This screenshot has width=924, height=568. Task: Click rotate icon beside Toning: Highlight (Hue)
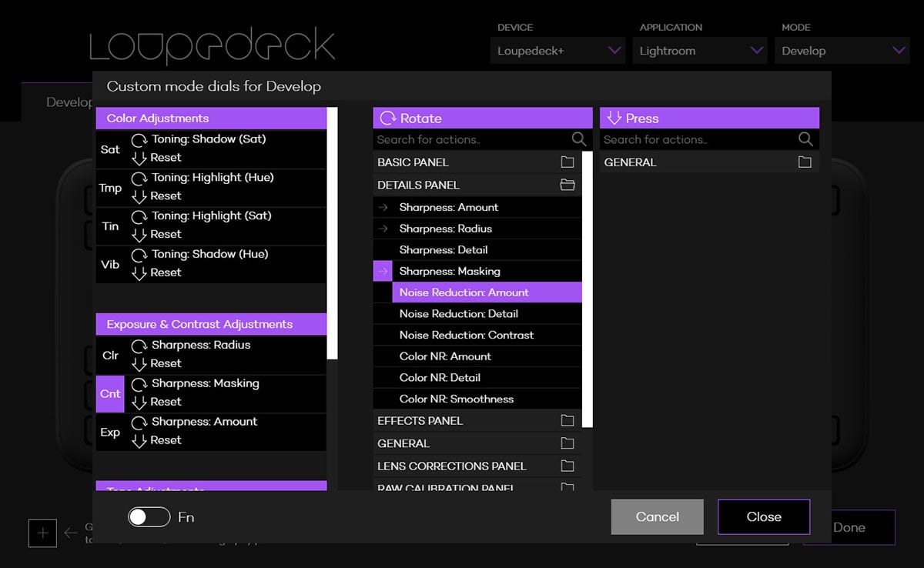pos(139,179)
